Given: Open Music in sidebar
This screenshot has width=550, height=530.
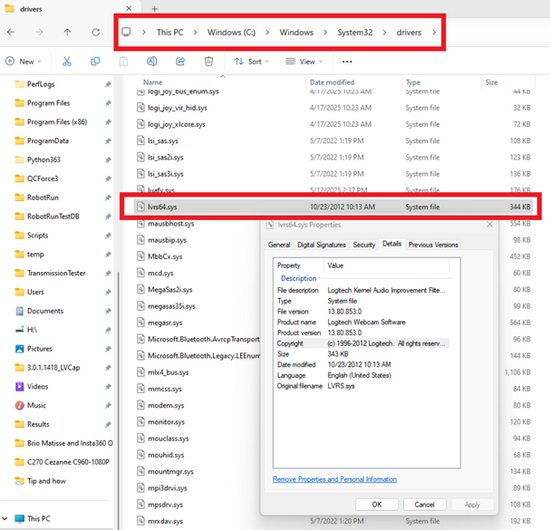Looking at the screenshot, I should (36, 405).
